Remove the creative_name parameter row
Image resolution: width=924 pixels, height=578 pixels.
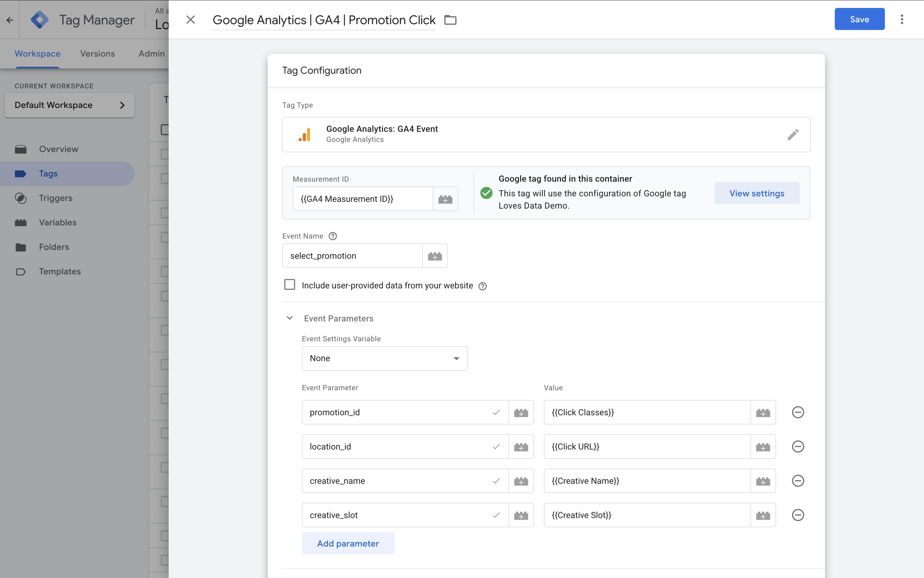coord(798,481)
